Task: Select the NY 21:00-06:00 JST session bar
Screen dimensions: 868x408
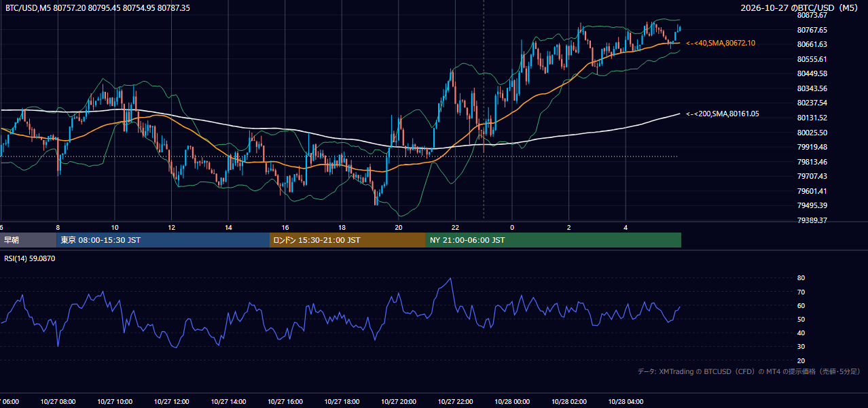Action: [554, 240]
